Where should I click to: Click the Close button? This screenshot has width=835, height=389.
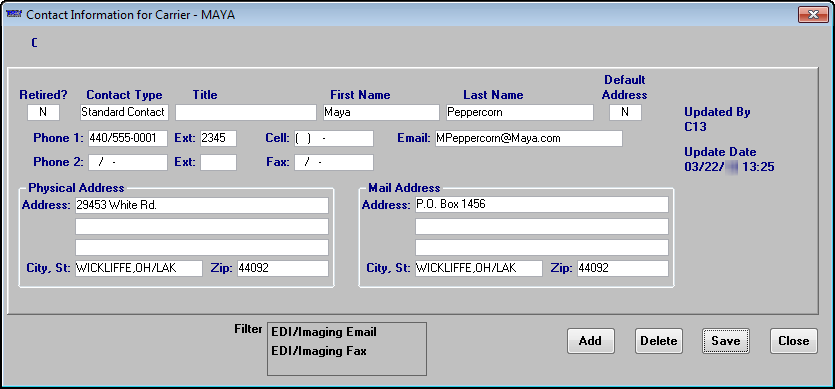[793, 341]
